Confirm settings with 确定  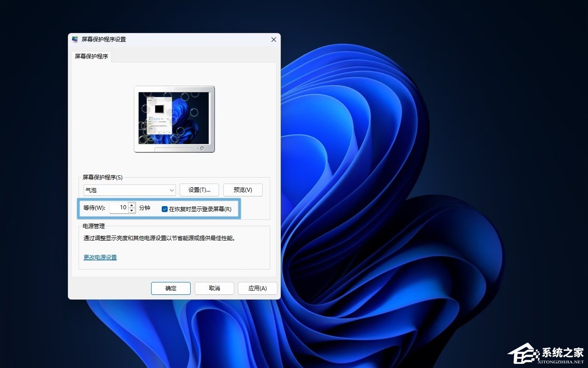pyautogui.click(x=170, y=288)
